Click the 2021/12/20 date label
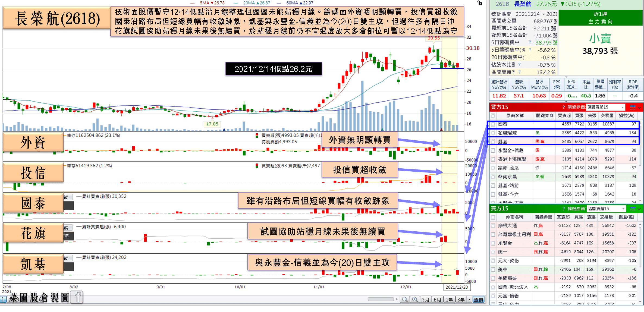644x312 pixels. click(x=457, y=287)
